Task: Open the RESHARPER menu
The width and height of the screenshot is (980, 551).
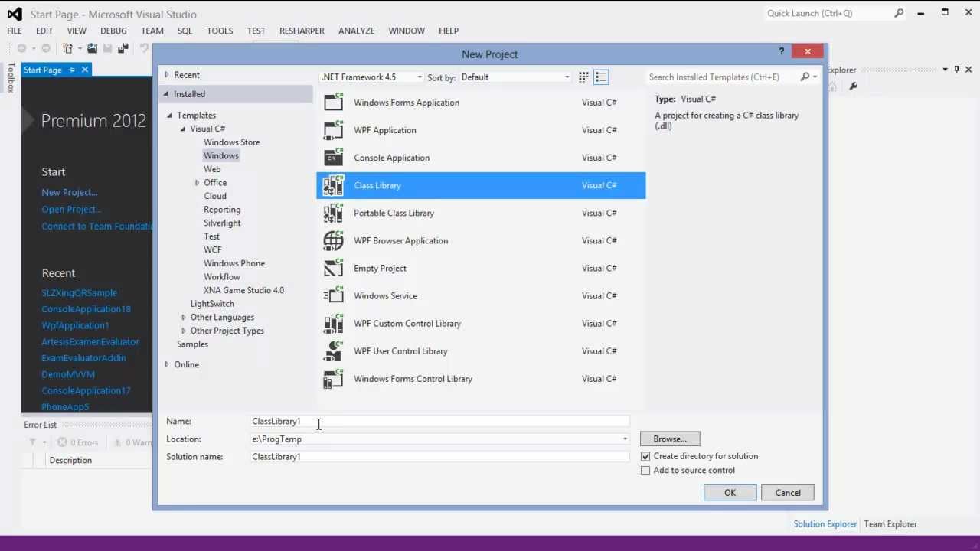Action: (302, 31)
